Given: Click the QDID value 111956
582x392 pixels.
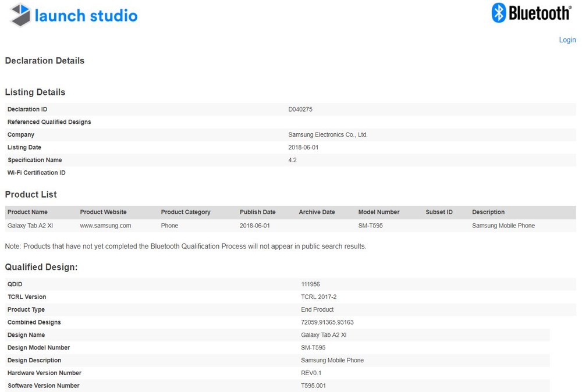Looking at the screenshot, I should (310, 284).
